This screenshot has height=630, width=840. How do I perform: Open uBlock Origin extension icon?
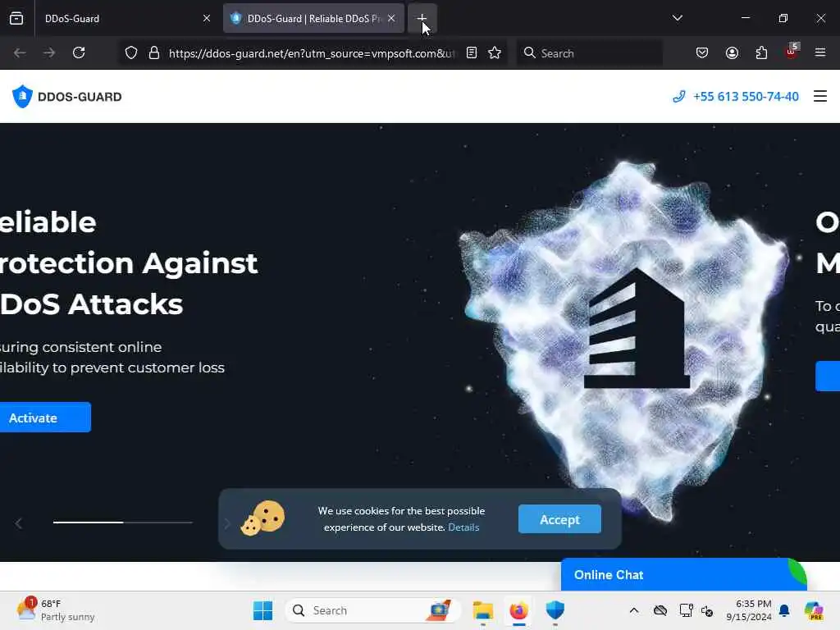(x=792, y=52)
